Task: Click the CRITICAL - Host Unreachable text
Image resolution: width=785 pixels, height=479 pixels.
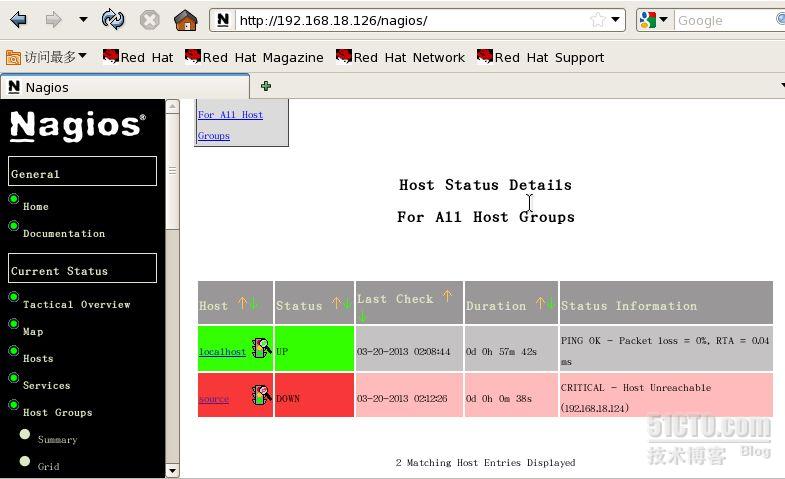Action: click(636, 388)
